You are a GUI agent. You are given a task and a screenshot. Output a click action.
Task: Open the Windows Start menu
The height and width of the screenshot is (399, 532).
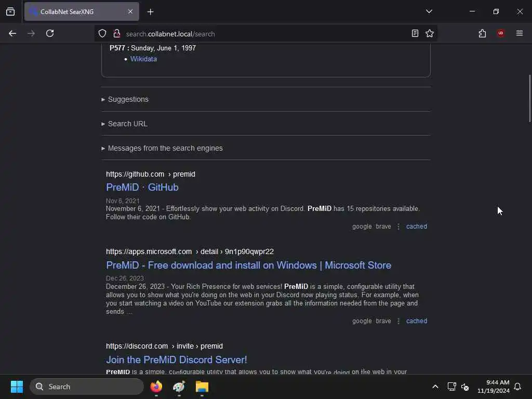click(x=17, y=387)
